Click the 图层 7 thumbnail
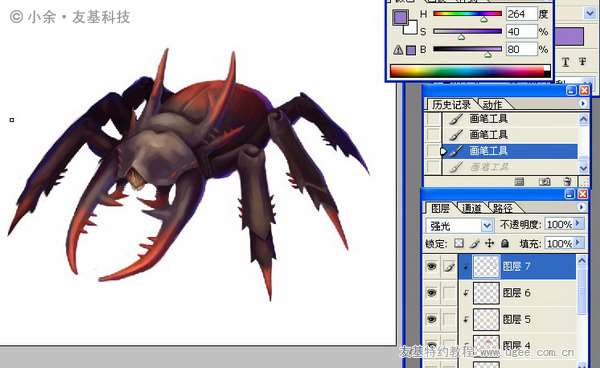Screen dimensions: 600x368 coord(486,266)
